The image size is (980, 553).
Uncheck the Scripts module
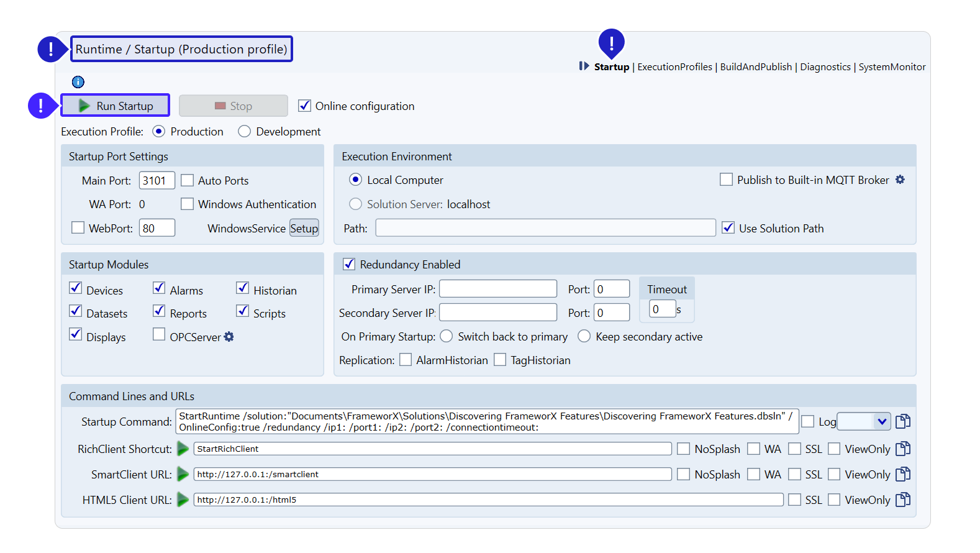click(242, 311)
